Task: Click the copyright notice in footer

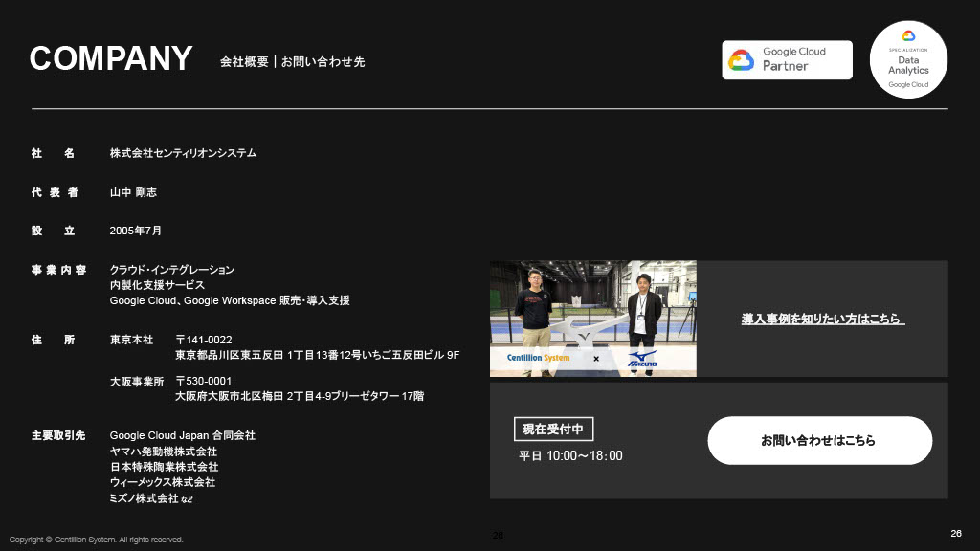Action: 96,540
